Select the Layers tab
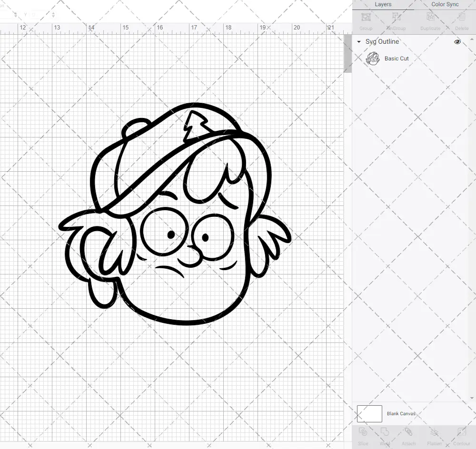The width and height of the screenshot is (476, 449). pyautogui.click(x=383, y=4)
